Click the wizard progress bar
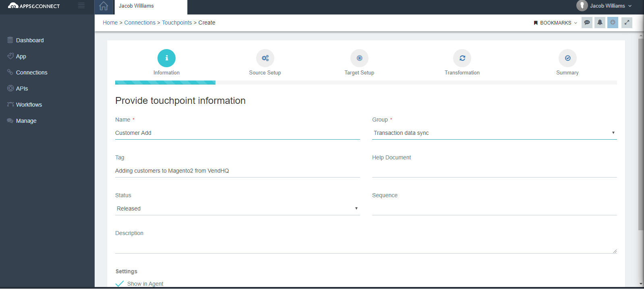Image resolution: width=644 pixels, height=289 pixels. [x=366, y=83]
